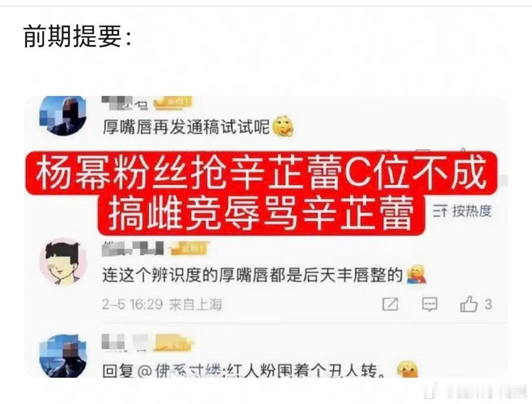Click the blurred username above 厚嘴唇再发通稿试试呢
Image resolution: width=532 pixels, height=404 pixels.
[125, 103]
